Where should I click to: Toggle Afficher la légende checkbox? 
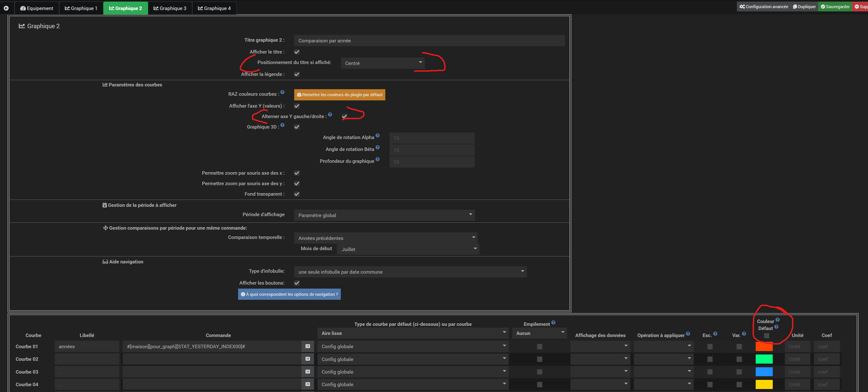(297, 74)
